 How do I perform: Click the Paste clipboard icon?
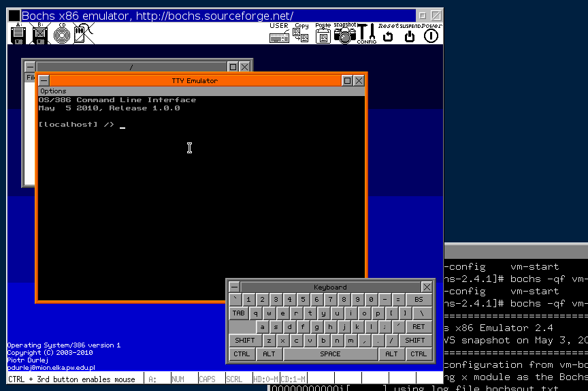[323, 33]
